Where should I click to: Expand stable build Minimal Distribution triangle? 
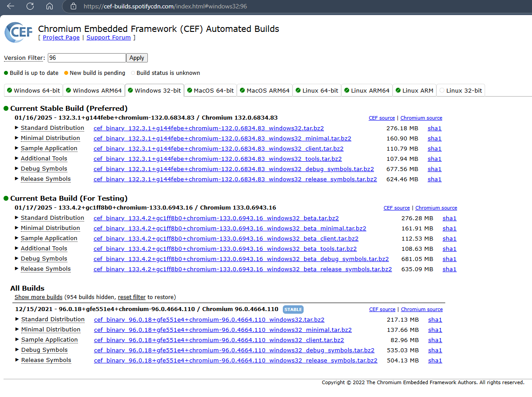(17, 138)
